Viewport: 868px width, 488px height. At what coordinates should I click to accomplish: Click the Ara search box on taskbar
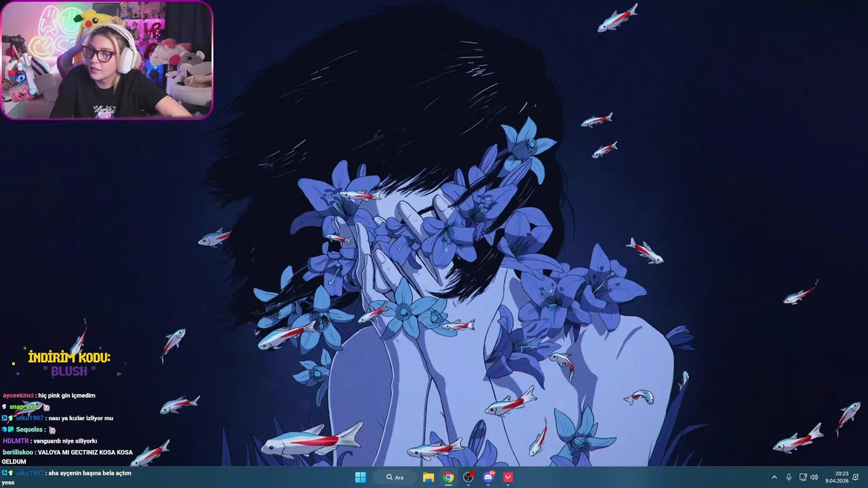[x=395, y=477]
